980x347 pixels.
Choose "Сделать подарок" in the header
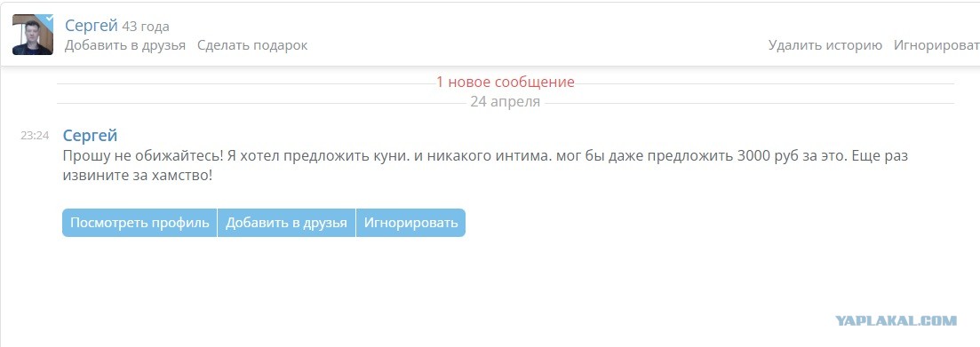tap(252, 45)
